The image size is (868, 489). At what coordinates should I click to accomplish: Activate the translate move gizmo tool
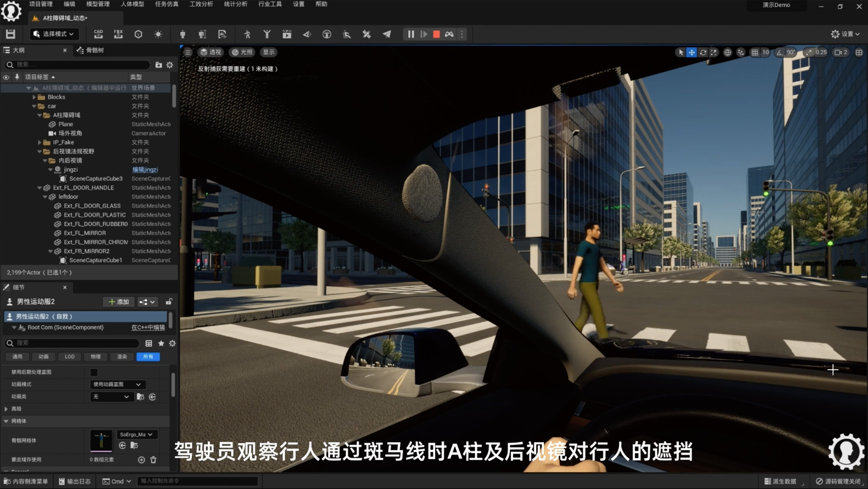(x=692, y=52)
